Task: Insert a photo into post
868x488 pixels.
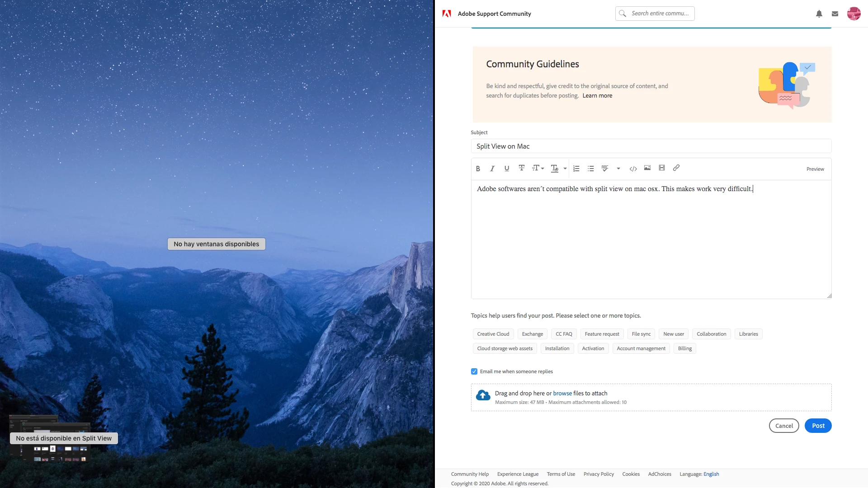Action: point(647,168)
